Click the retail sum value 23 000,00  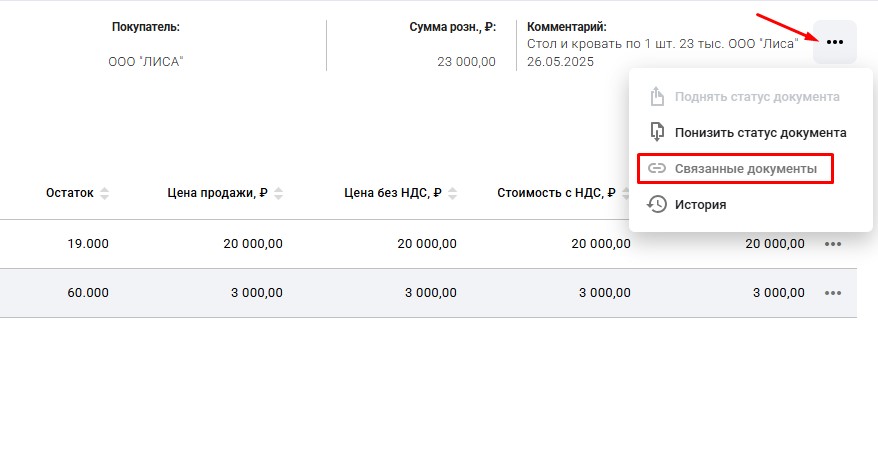click(x=466, y=62)
